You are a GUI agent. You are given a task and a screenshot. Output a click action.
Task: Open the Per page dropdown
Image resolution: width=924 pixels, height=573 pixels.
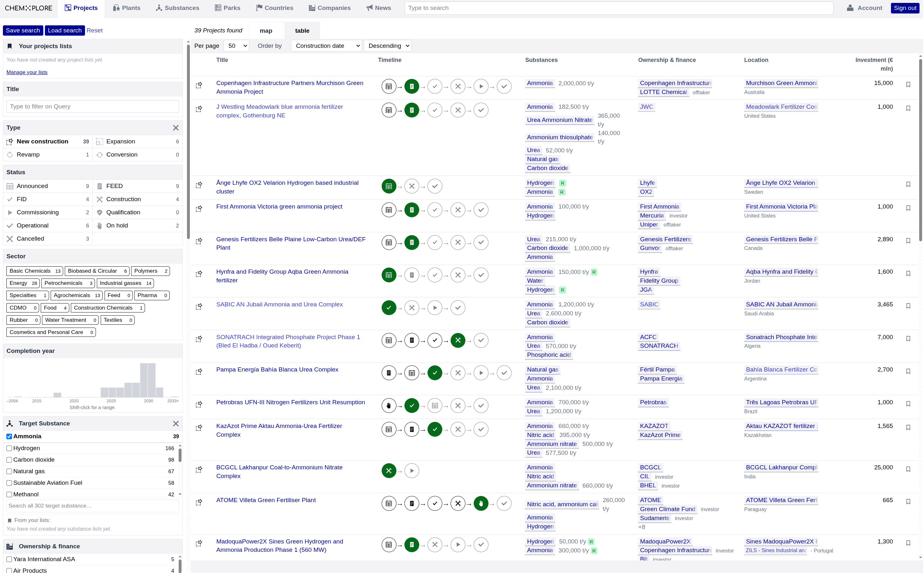(236, 46)
